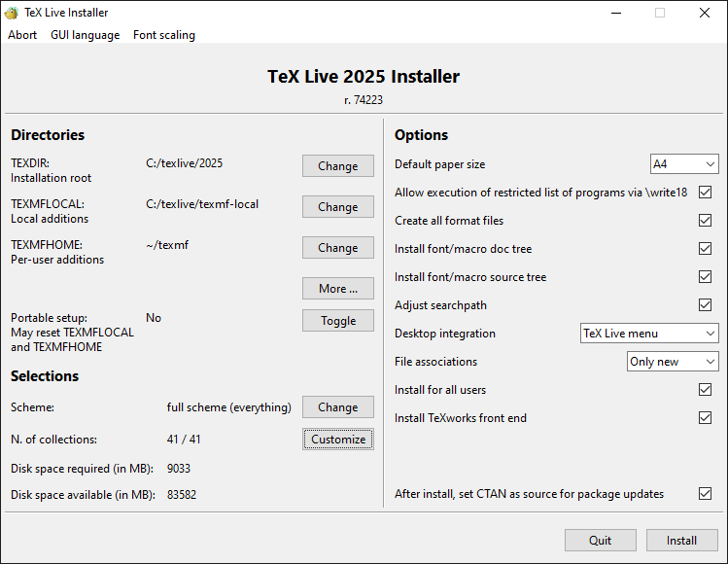Change the TEXMFHOME directory
This screenshot has height=564, width=728.
(x=337, y=248)
